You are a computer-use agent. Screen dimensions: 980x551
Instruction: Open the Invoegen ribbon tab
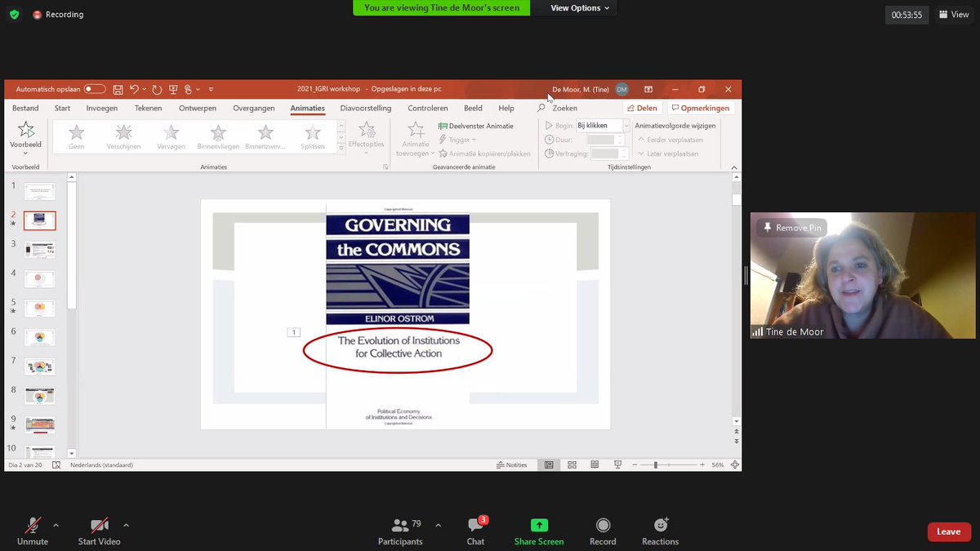(102, 108)
